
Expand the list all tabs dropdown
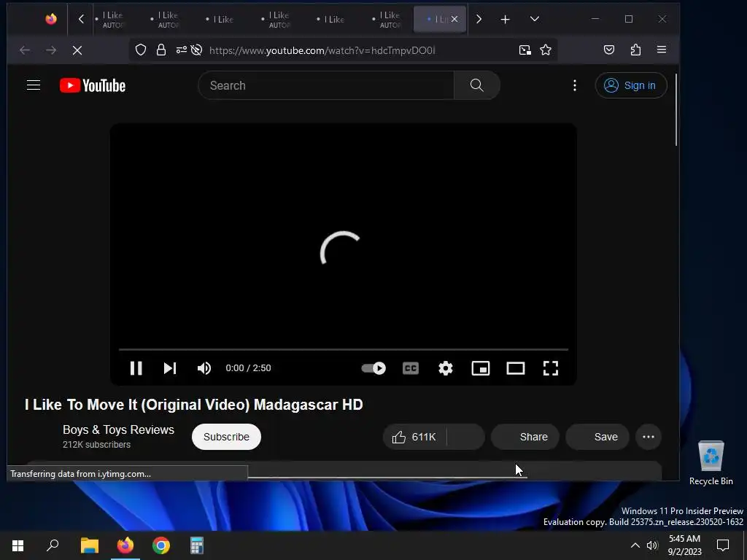click(535, 19)
